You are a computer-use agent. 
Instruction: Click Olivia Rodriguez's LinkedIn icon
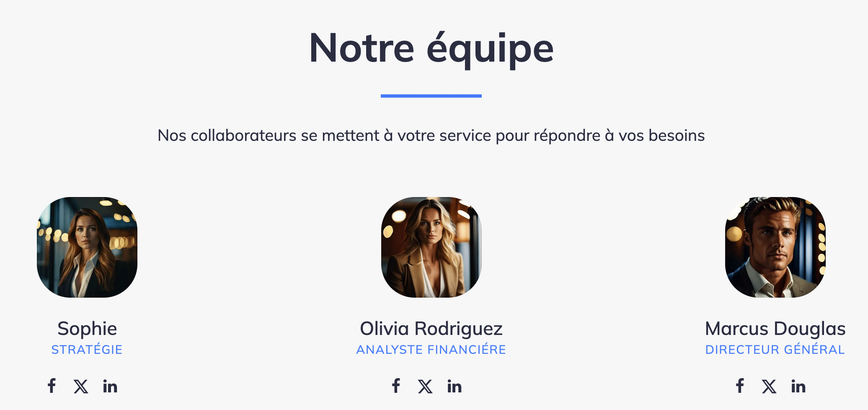click(x=455, y=386)
